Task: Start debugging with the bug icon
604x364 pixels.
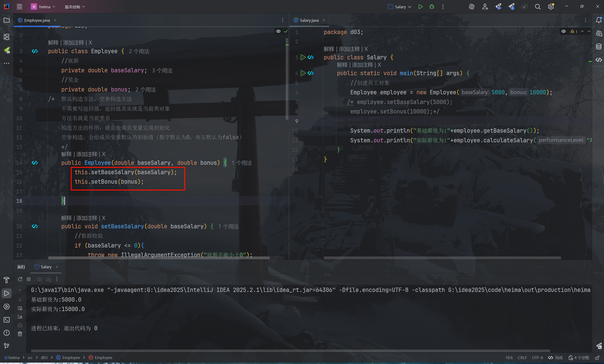Action: click(x=432, y=7)
